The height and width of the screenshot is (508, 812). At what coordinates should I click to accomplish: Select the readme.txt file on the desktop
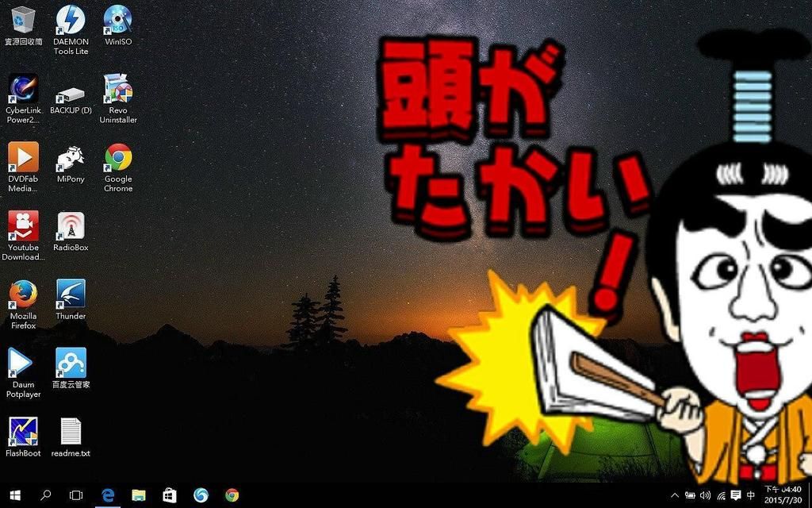coord(71,437)
